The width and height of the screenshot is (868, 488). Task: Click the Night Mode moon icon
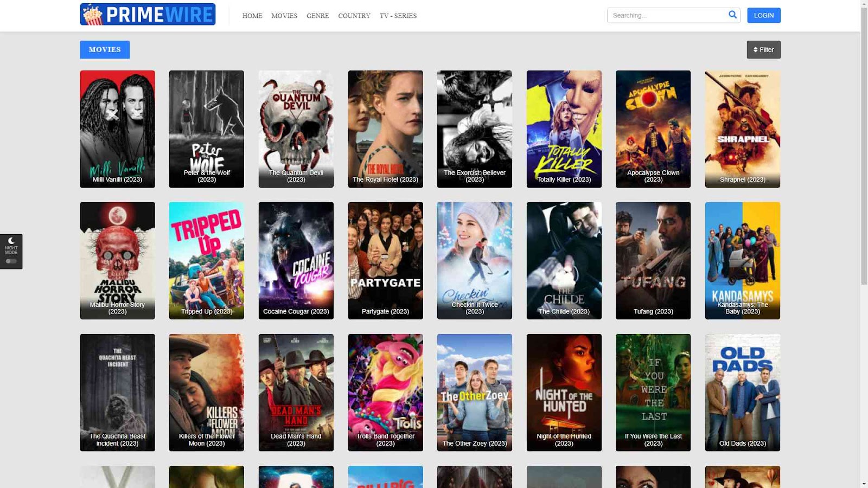tap(11, 241)
